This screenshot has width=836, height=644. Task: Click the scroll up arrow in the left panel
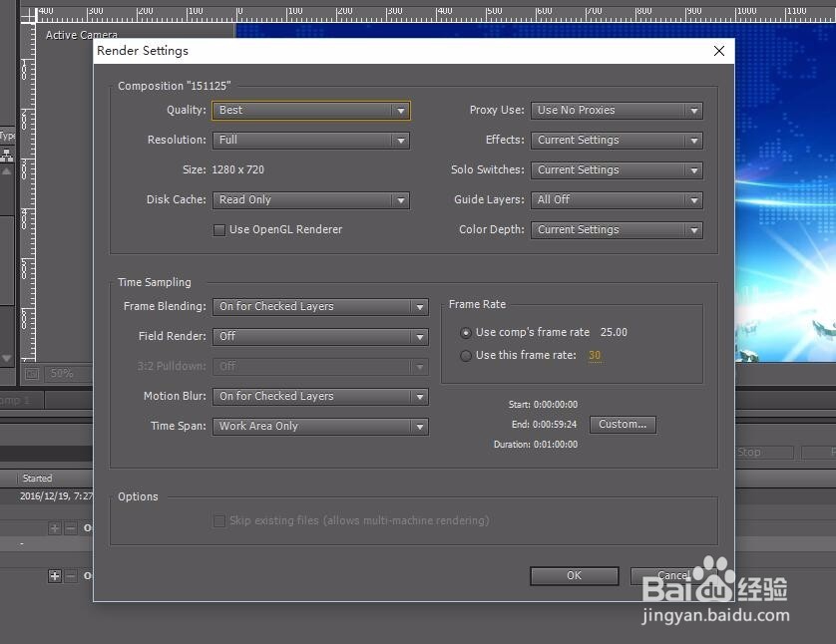pyautogui.click(x=6, y=171)
